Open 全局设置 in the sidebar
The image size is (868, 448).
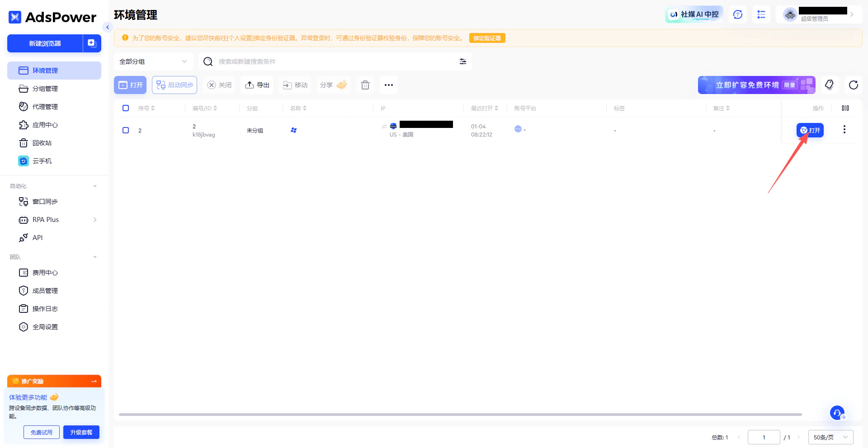point(54,327)
